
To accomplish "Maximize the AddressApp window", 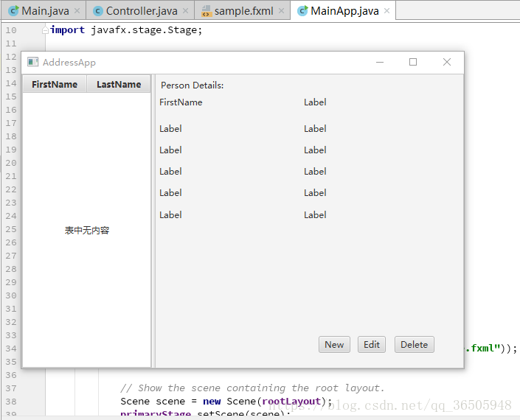I will [x=413, y=62].
